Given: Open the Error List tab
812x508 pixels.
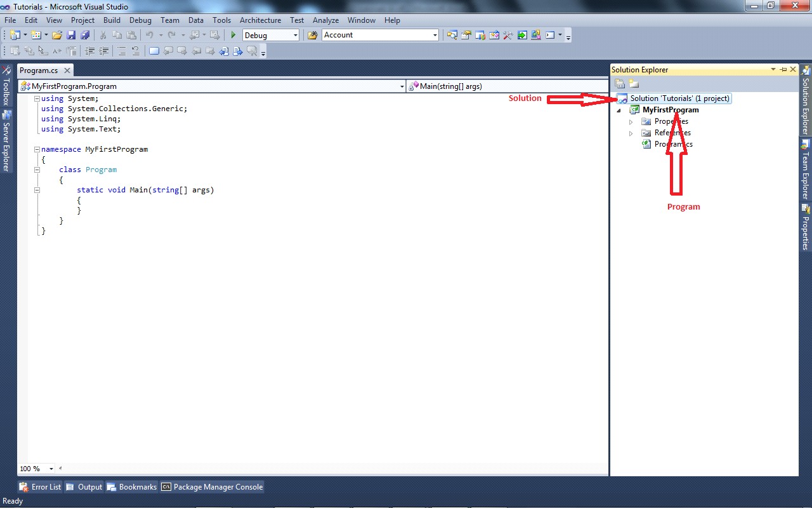Looking at the screenshot, I should [x=41, y=487].
